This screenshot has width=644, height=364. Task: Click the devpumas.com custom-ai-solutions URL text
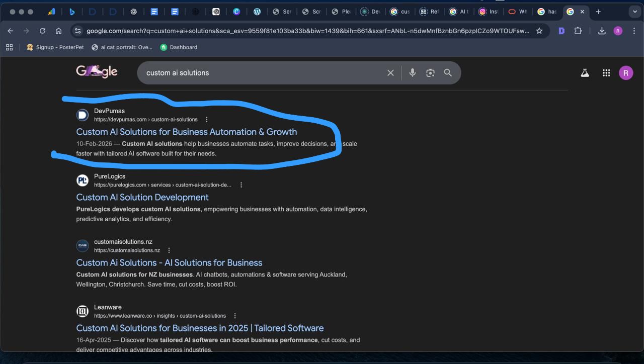click(x=146, y=120)
